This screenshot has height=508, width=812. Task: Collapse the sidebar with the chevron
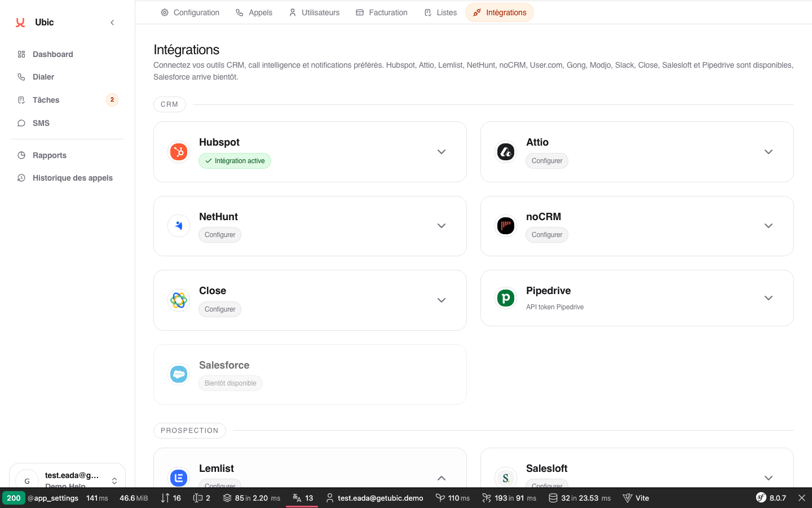click(x=112, y=23)
